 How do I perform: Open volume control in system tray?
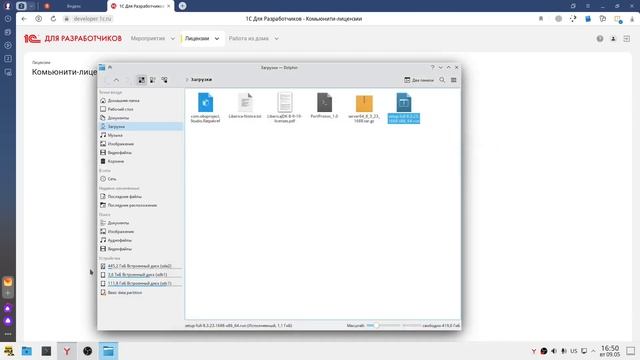pyautogui.click(x=554, y=351)
